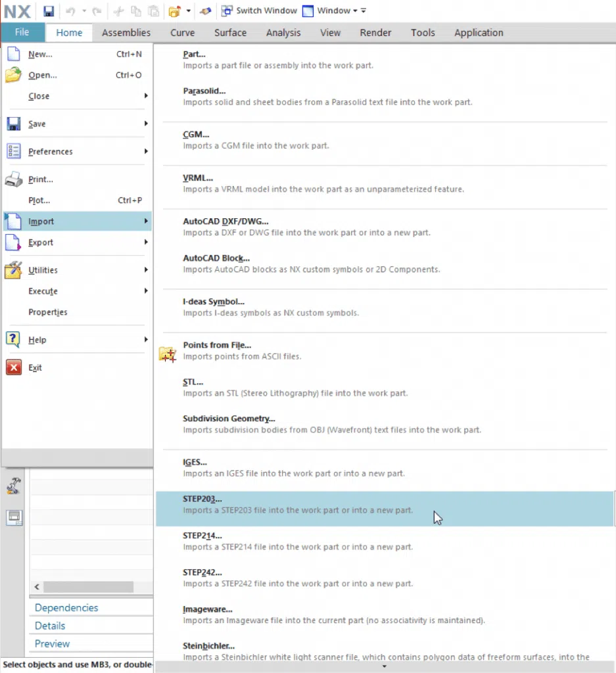Expand the Help submenu arrow
The height and width of the screenshot is (673, 616).
pos(146,340)
